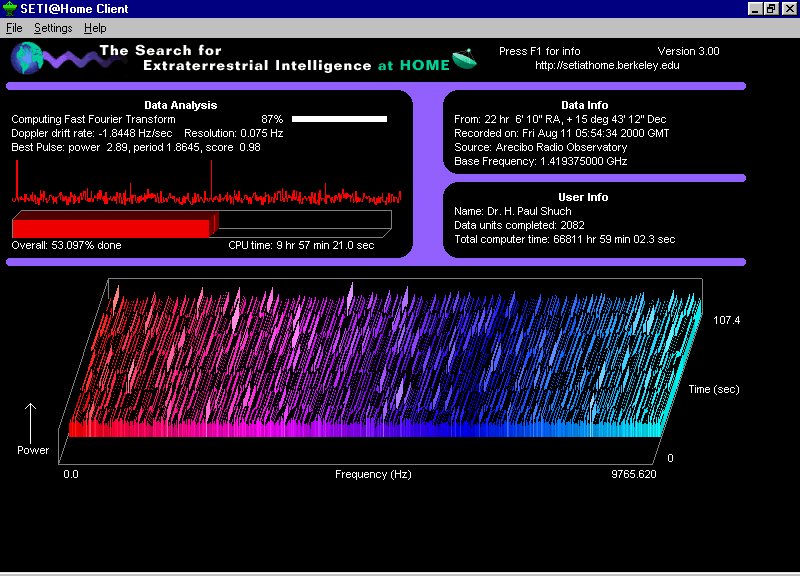Image resolution: width=800 pixels, height=576 pixels.
Task: Click the satellite dish icon beside HOME
Action: click(x=464, y=59)
